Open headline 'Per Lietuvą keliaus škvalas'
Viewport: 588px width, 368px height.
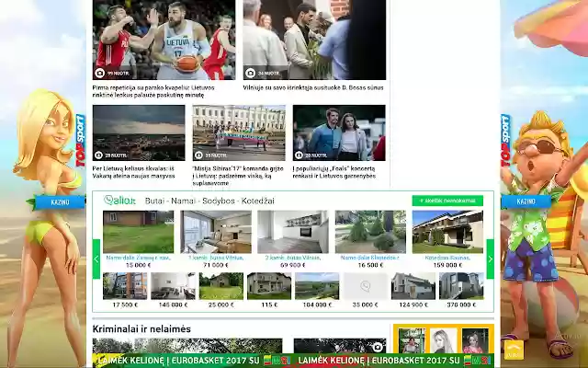pos(133,172)
